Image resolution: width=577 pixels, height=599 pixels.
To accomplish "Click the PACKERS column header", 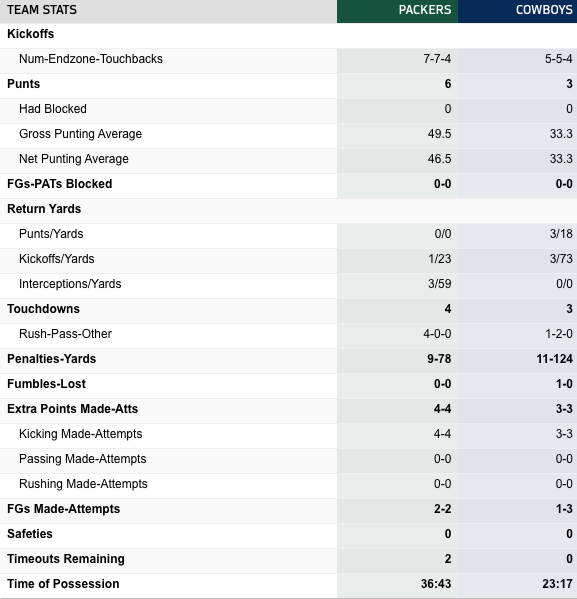I will pos(425,10).
